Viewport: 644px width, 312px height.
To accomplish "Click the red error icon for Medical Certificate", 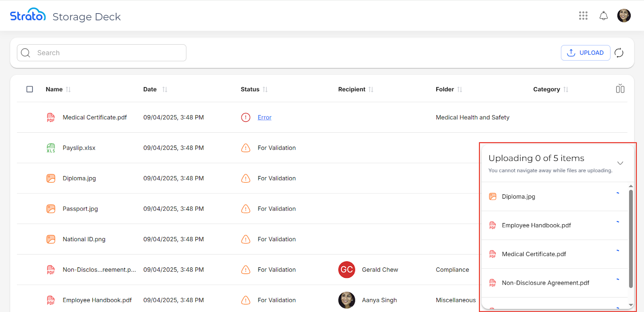I will [x=246, y=117].
